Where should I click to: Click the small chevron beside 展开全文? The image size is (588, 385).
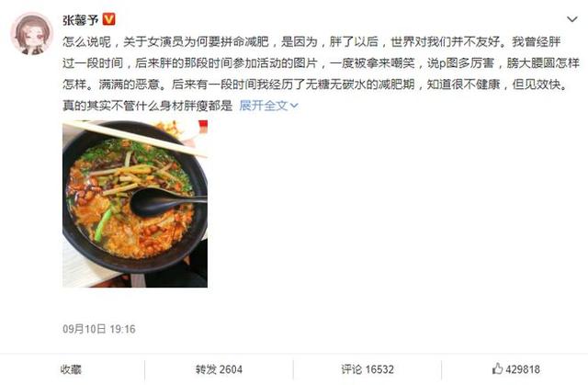click(x=294, y=106)
